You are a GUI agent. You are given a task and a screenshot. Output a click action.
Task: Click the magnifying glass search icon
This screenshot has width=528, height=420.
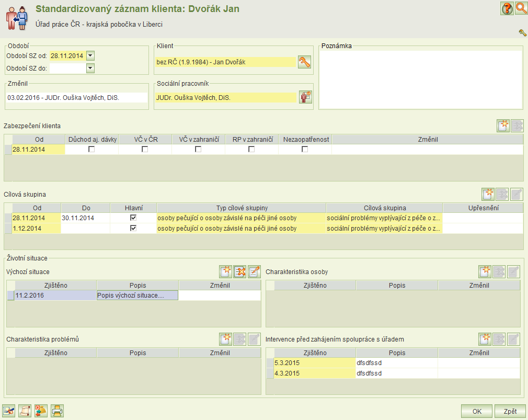point(521,8)
